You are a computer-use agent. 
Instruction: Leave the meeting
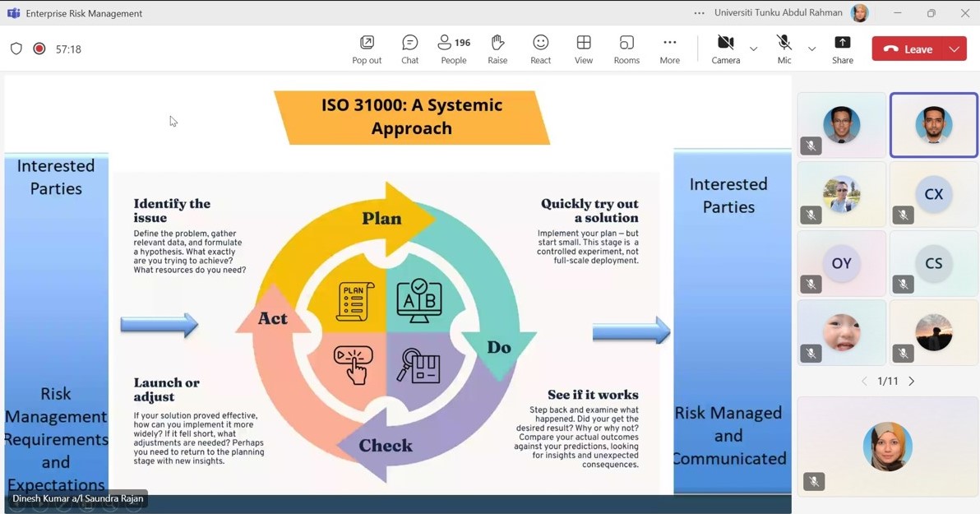pos(908,49)
